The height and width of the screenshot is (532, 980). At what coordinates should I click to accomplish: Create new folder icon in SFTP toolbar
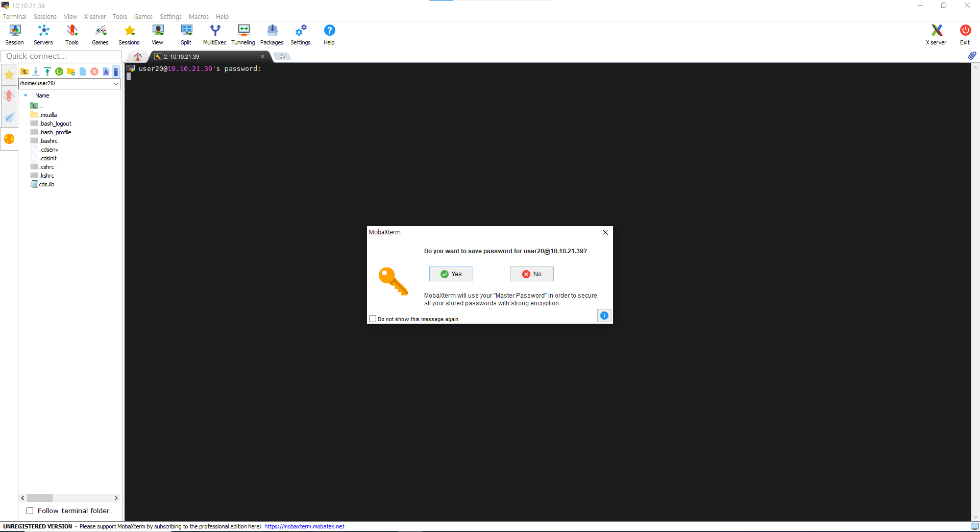point(71,71)
